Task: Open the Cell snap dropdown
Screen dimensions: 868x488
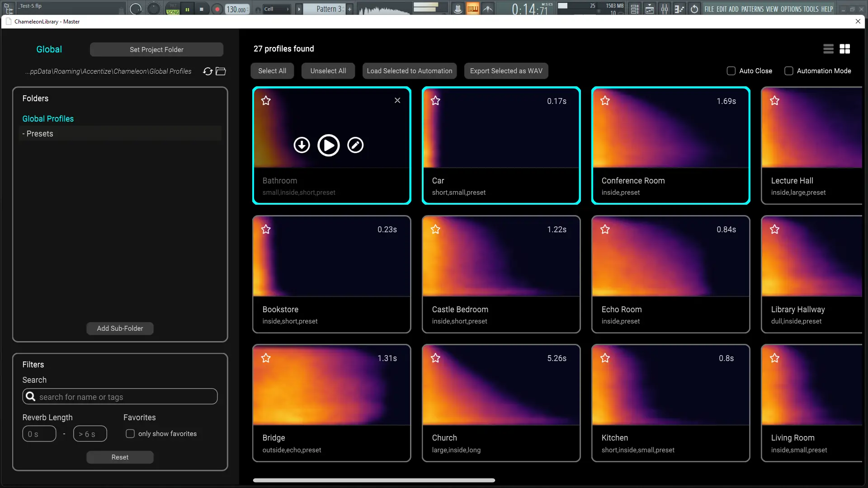Action: [276, 9]
